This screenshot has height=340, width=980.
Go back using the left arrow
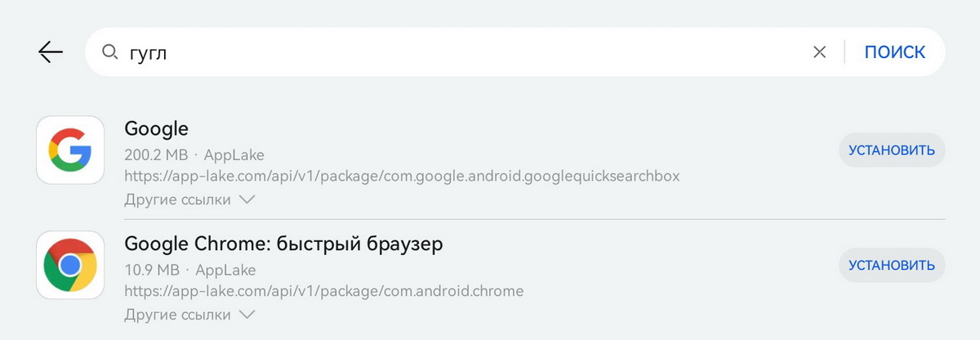pos(51,52)
